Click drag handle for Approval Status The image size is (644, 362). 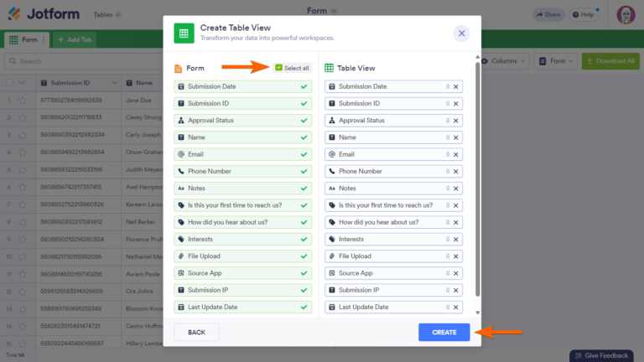click(x=448, y=121)
